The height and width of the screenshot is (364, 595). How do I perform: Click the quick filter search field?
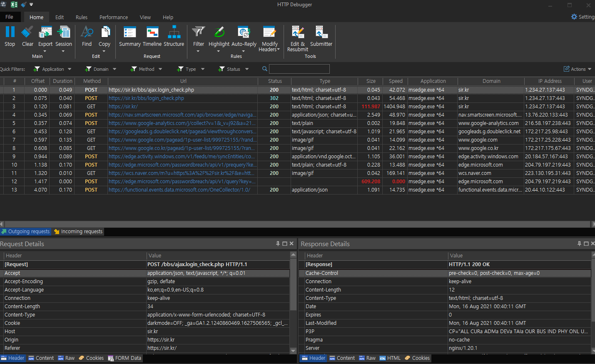[x=299, y=69]
